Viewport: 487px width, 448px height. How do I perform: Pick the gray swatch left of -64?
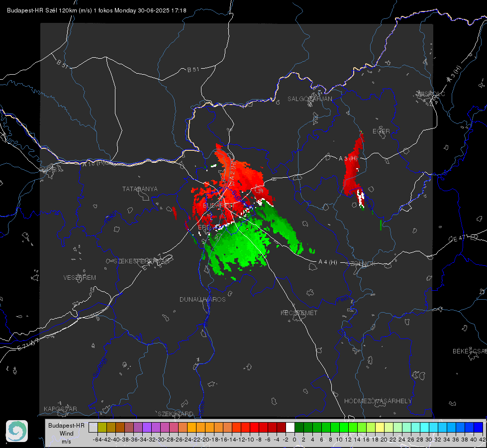93,427
